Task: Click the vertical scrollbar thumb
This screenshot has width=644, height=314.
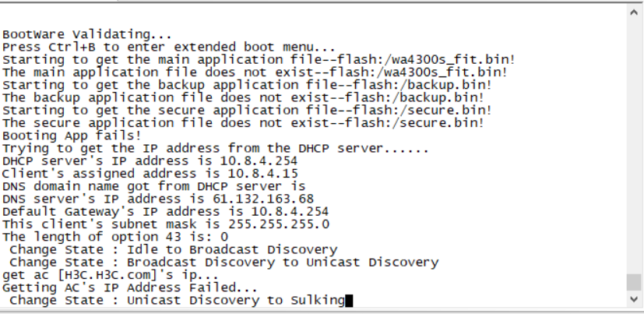Action: [635, 282]
